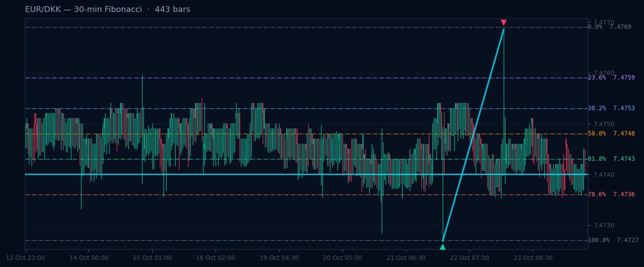Click the 12 Oct 23:00 time axis label
644x267 pixels.
25,258
